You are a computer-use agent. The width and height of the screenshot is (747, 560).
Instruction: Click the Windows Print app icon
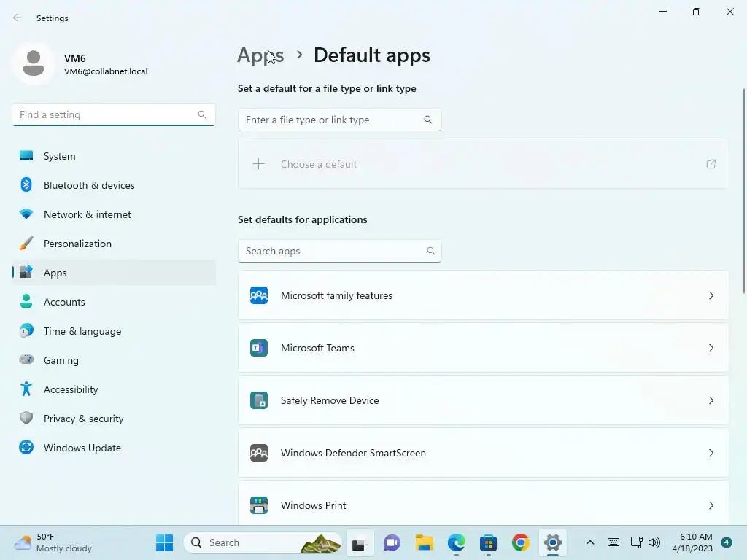pos(259,505)
